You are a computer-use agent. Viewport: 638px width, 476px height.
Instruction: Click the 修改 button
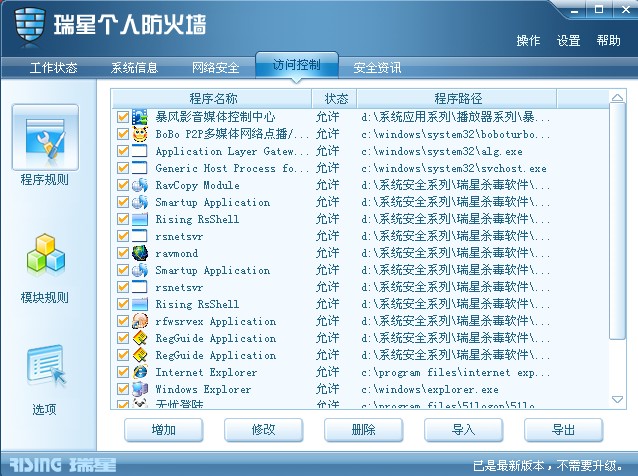click(264, 430)
